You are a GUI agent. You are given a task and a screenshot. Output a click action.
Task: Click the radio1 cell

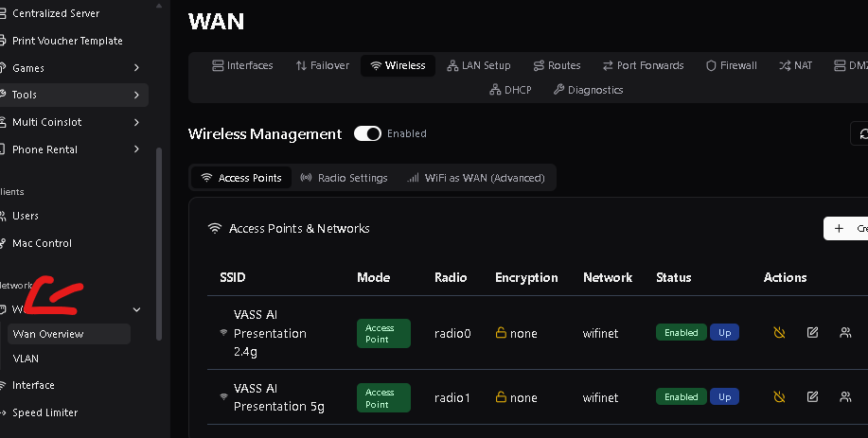452,397
